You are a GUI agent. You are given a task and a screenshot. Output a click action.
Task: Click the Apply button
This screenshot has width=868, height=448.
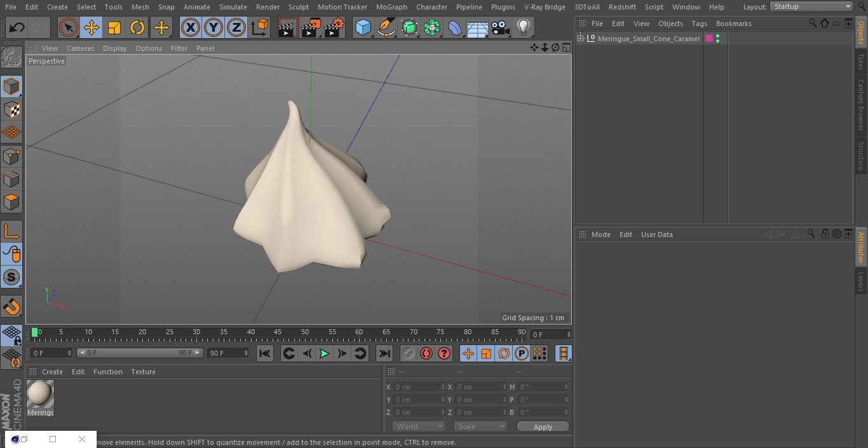[x=543, y=426]
